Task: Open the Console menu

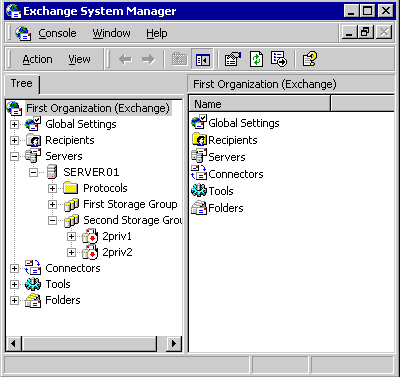Action: [x=57, y=33]
